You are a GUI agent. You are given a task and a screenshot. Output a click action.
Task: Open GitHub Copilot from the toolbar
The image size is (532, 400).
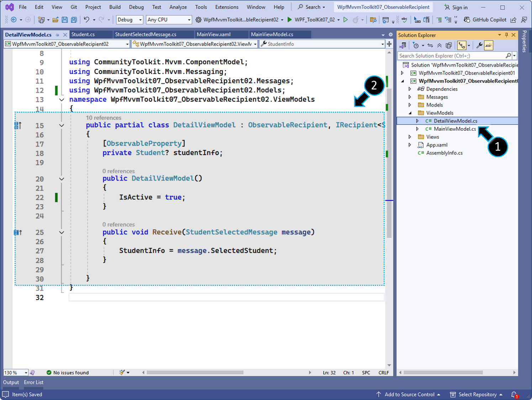pos(485,20)
